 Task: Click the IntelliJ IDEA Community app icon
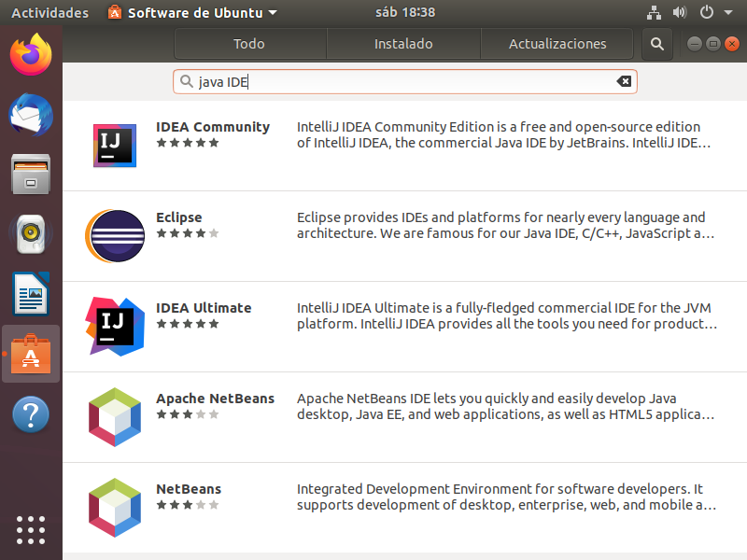pos(115,146)
